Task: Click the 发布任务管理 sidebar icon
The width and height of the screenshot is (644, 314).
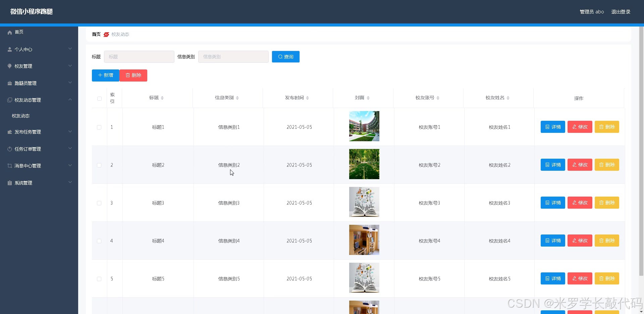Action: coord(9,132)
